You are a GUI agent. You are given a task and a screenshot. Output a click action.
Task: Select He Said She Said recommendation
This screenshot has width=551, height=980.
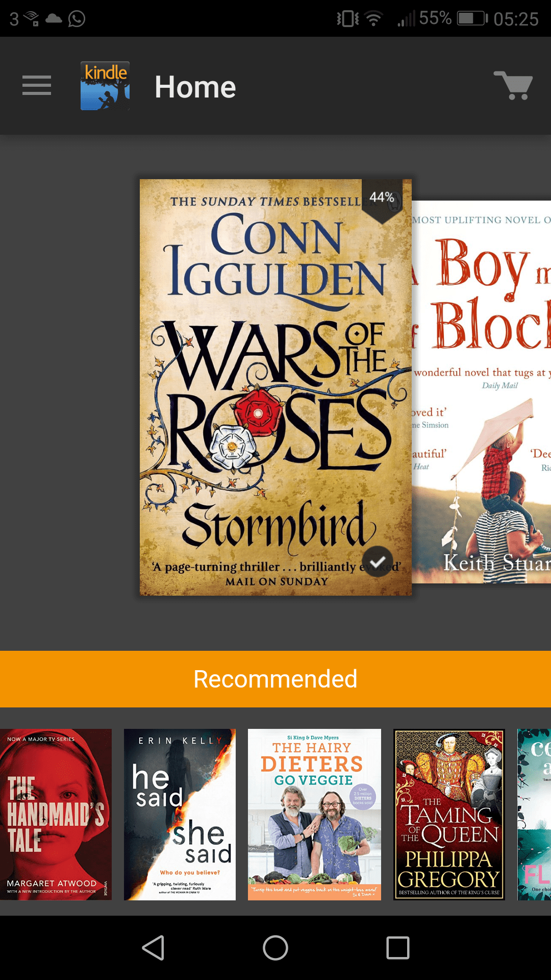180,814
